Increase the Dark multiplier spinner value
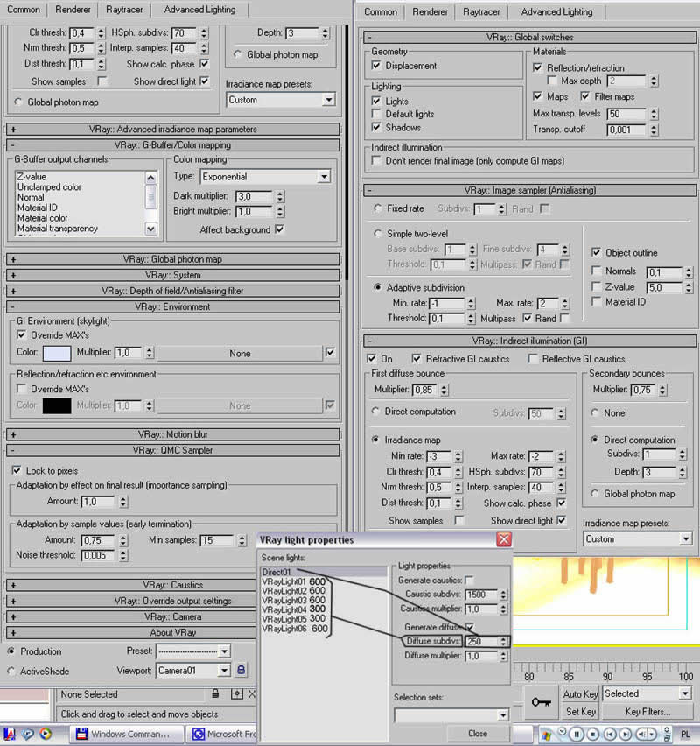Viewport: 700px width, 746px height. pyautogui.click(x=280, y=194)
